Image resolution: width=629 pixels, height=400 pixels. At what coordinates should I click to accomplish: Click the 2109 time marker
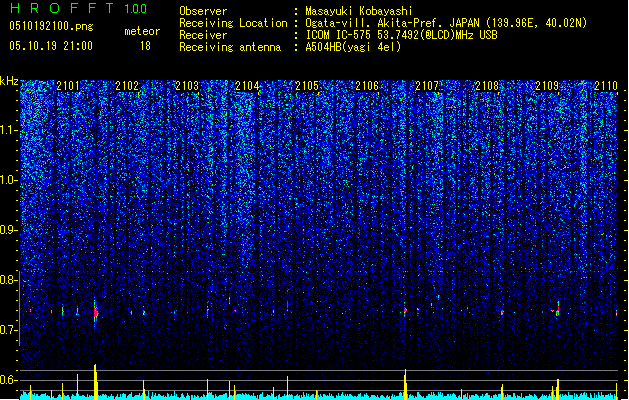(547, 85)
